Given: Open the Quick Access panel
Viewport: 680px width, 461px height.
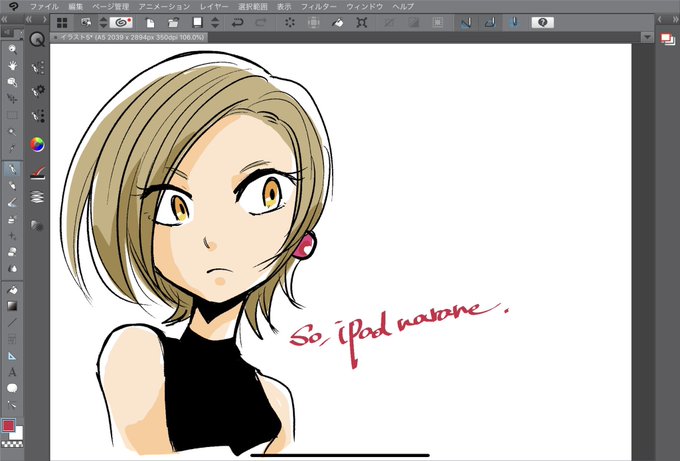Looking at the screenshot, I should point(37,40).
